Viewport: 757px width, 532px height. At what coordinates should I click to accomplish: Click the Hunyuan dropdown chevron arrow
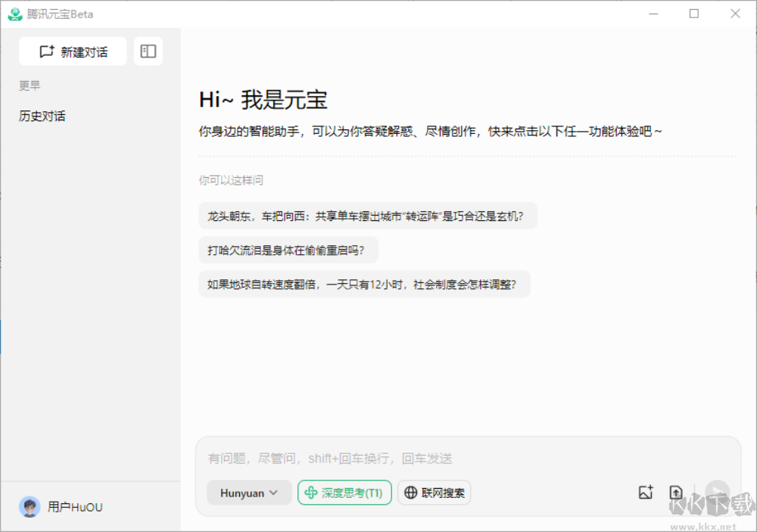(274, 493)
